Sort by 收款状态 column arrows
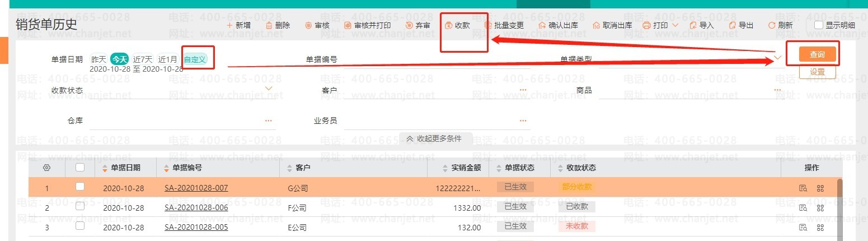The image size is (868, 241). tap(561, 168)
